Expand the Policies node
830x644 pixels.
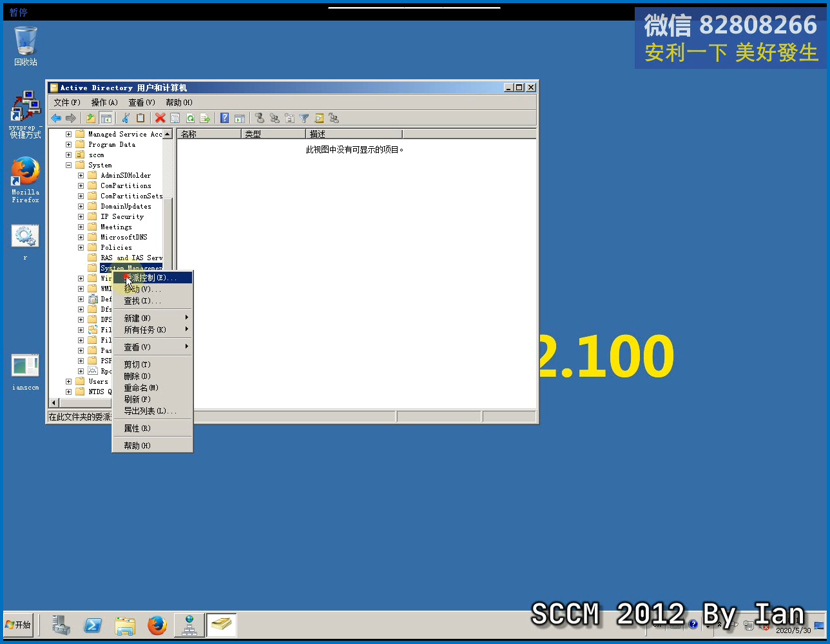point(81,248)
